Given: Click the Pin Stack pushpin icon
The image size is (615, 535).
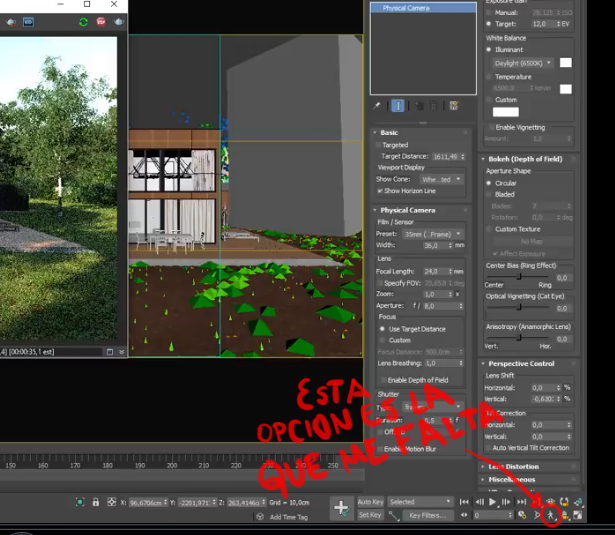Looking at the screenshot, I should coord(377,106).
